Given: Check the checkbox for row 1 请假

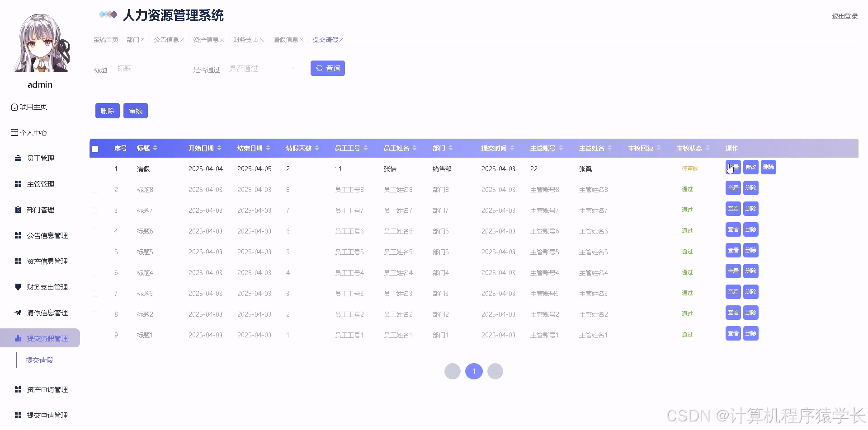Looking at the screenshot, I should pyautogui.click(x=95, y=168).
